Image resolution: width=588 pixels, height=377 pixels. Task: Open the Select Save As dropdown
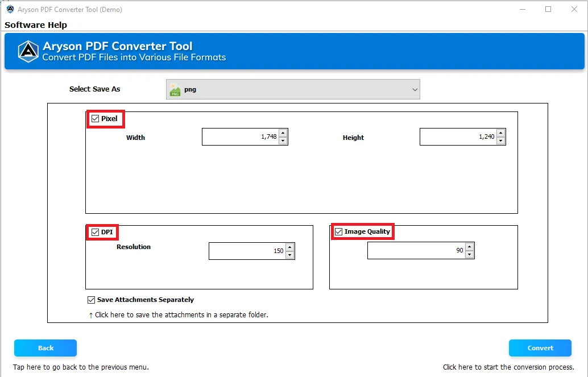[293, 89]
